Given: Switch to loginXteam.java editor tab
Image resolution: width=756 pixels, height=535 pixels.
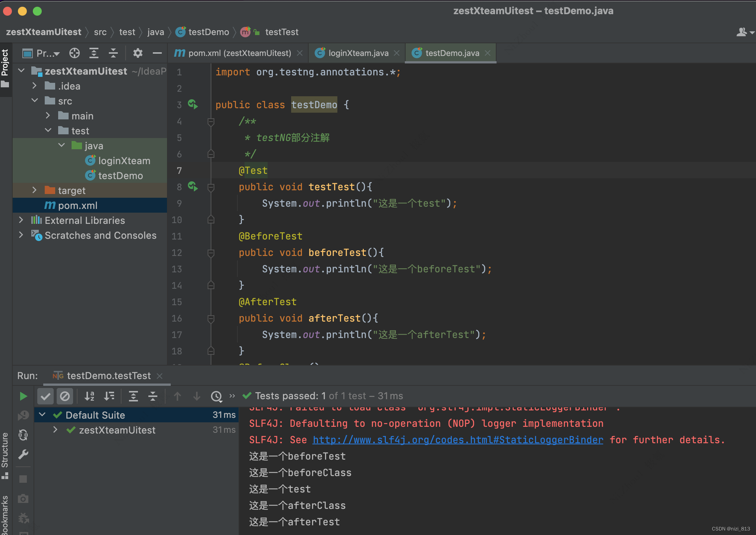Looking at the screenshot, I should point(358,53).
